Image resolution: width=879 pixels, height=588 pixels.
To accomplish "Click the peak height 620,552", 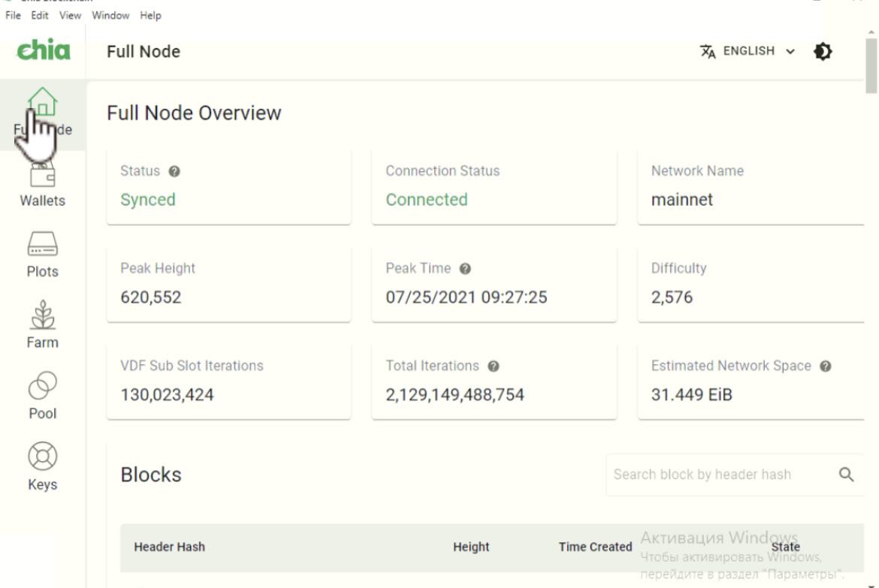I will [151, 297].
